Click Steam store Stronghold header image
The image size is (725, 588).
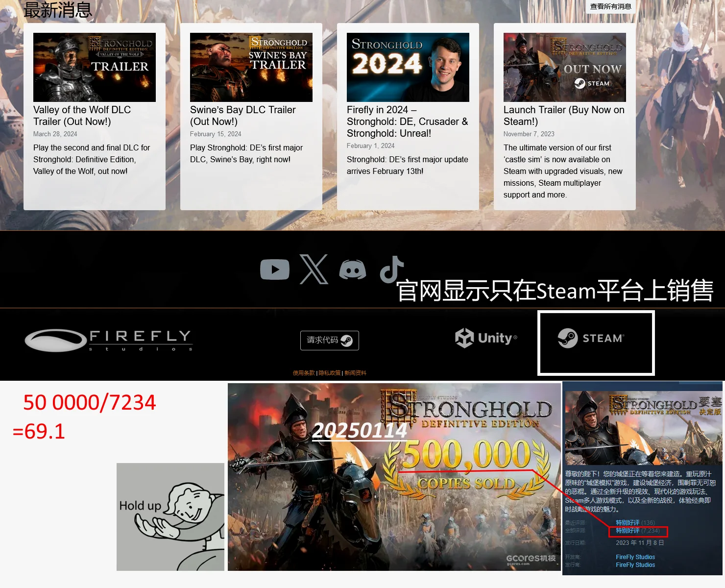point(643,428)
